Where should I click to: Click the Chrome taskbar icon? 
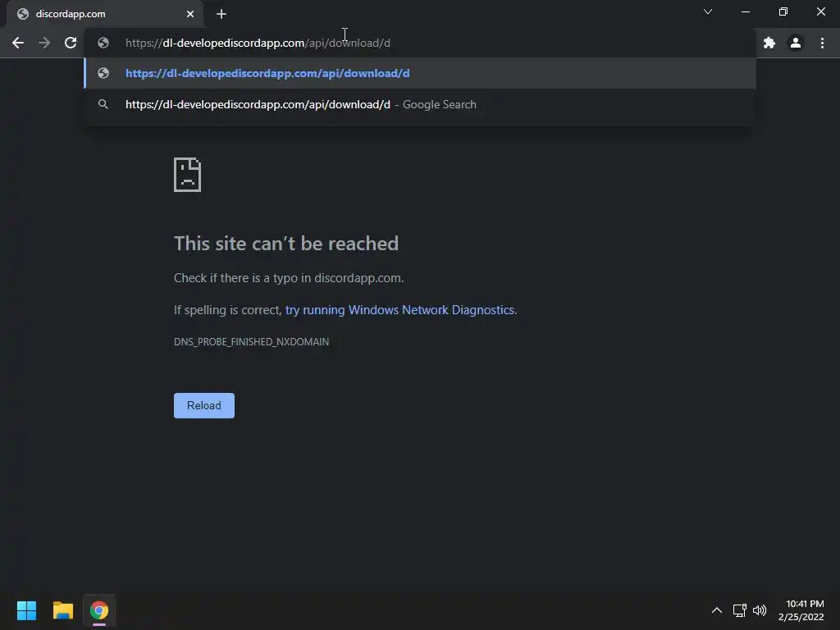tap(99, 610)
